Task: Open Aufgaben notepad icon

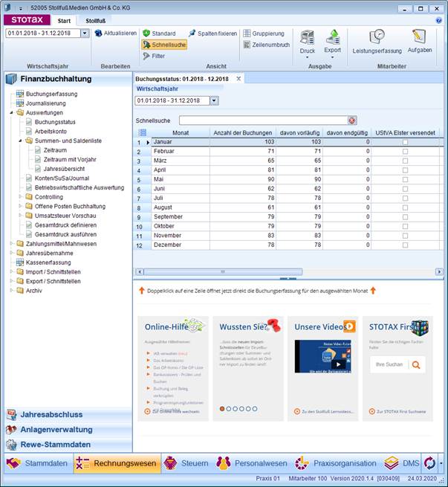Action: [419, 36]
